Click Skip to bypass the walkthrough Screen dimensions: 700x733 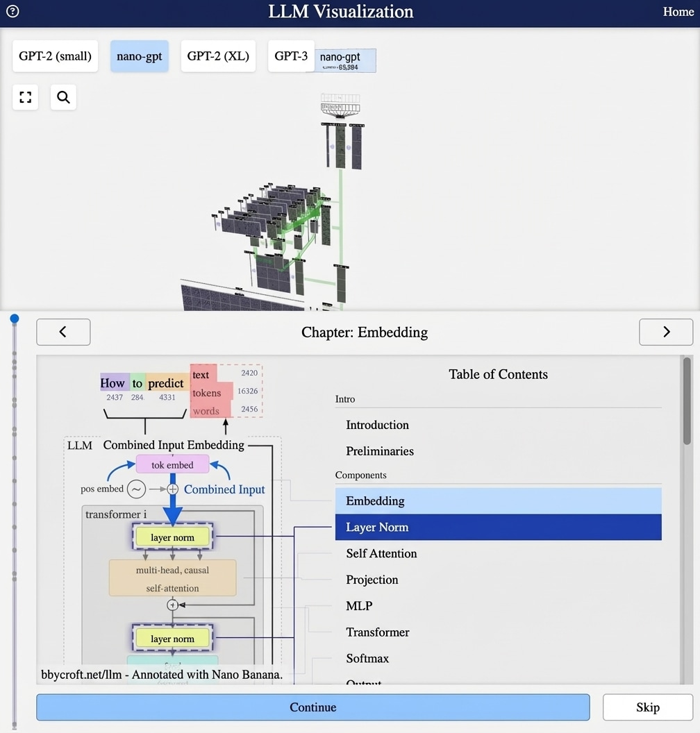647,707
